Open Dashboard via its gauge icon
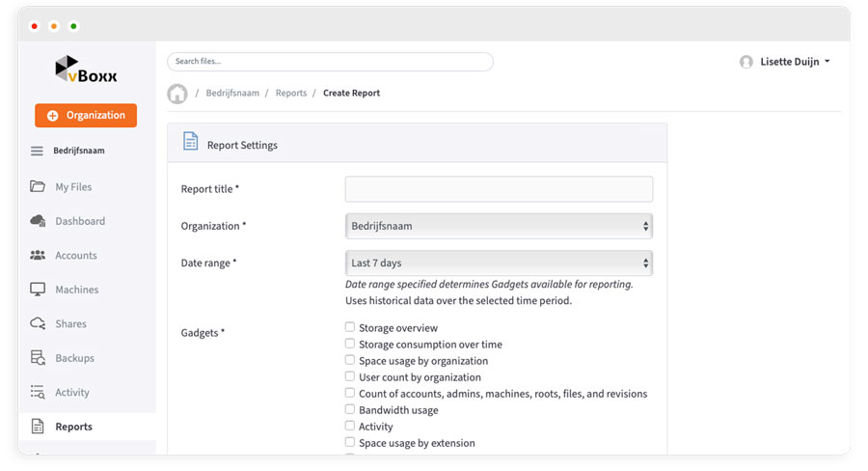The height and width of the screenshot is (471, 868). tap(38, 221)
